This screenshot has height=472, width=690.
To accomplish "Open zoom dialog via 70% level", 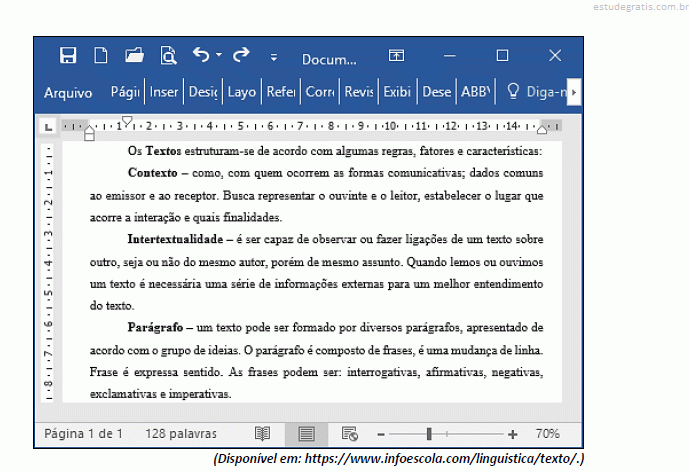I will (547, 434).
